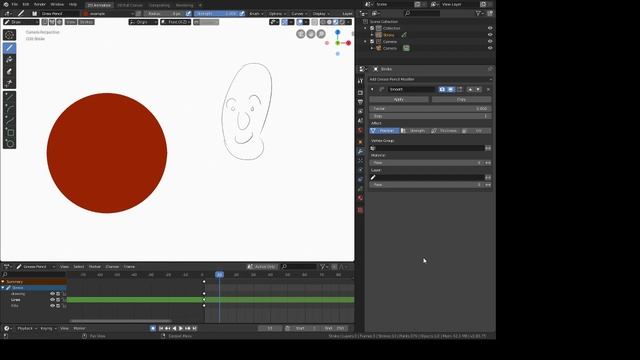Adjust the brush Strength slider
The image size is (640, 360).
216,13
